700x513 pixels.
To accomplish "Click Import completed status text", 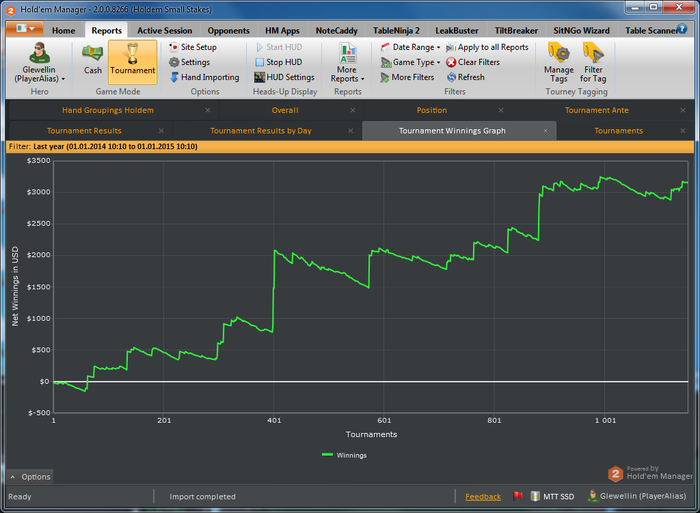I will point(202,496).
